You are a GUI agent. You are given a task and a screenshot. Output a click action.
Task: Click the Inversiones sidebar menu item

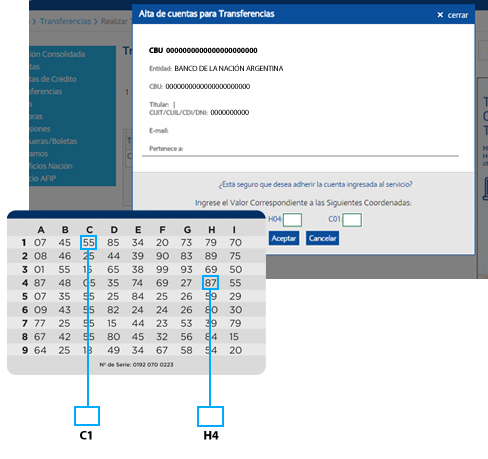click(40, 129)
